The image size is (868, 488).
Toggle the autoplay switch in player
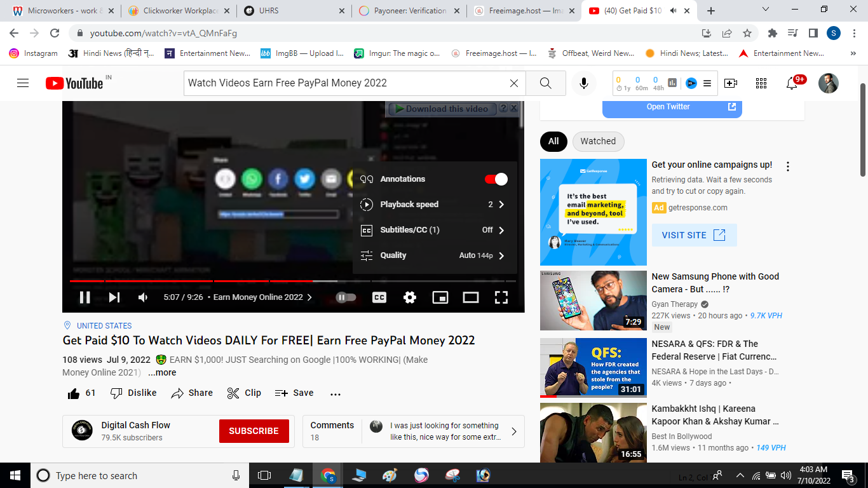tap(346, 297)
